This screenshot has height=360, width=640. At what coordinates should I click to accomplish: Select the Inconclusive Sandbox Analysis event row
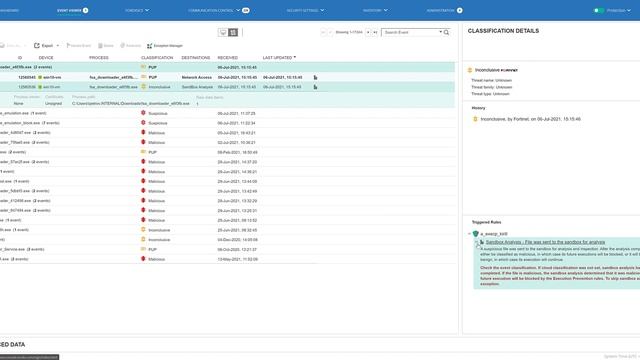(x=227, y=87)
